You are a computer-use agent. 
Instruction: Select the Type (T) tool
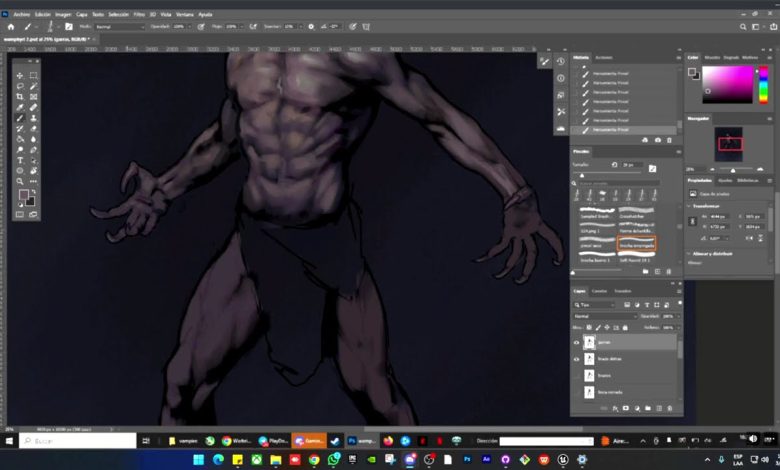pyautogui.click(x=20, y=160)
